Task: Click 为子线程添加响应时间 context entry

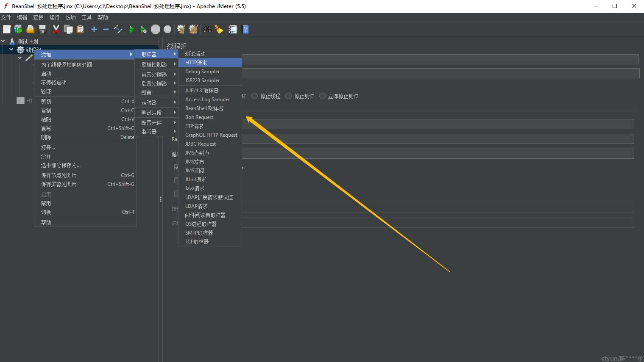Action: pyautogui.click(x=85, y=65)
